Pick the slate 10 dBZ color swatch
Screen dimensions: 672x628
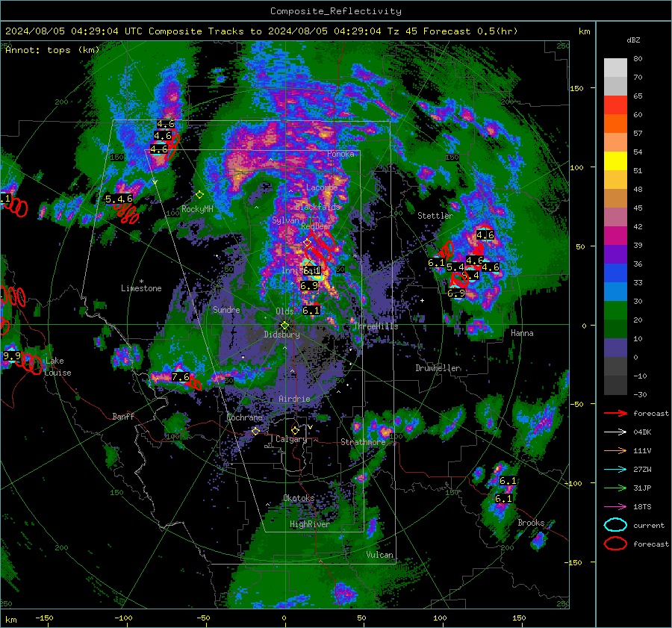point(615,347)
